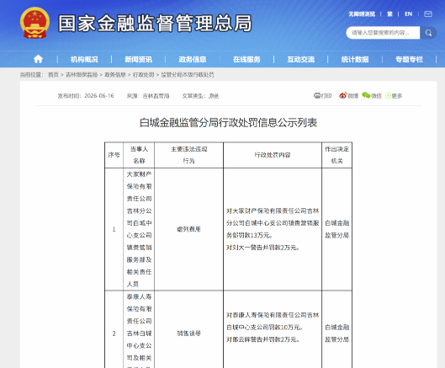
Task: Click the national emblem logo
Action: click(35, 23)
